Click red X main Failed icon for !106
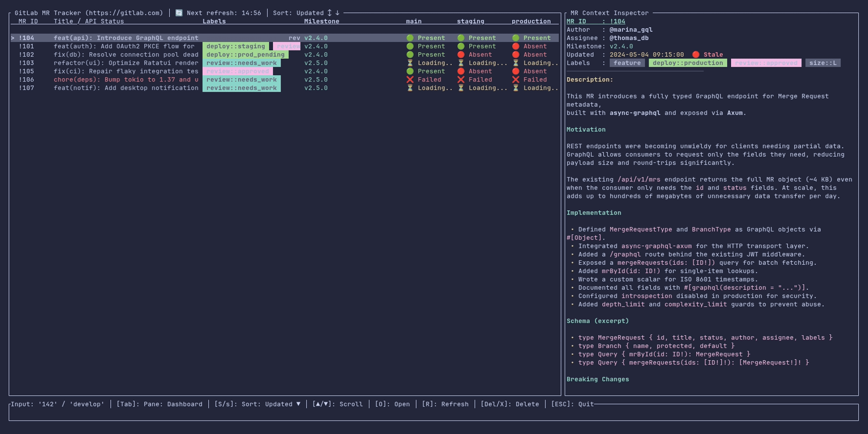Screen dimensions: 868x434 pyautogui.click(x=410, y=80)
